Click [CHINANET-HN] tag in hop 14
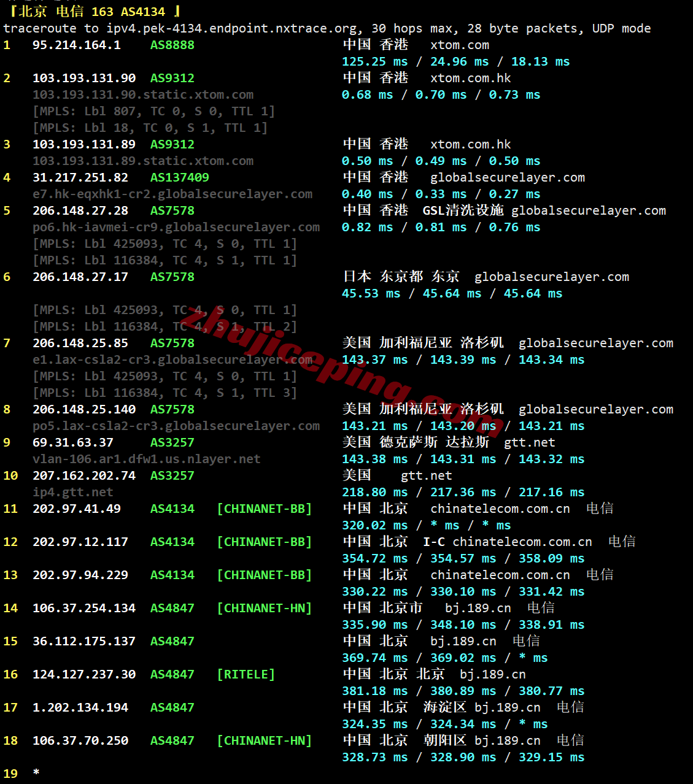Screen dimensions: 693x784 click(265, 608)
